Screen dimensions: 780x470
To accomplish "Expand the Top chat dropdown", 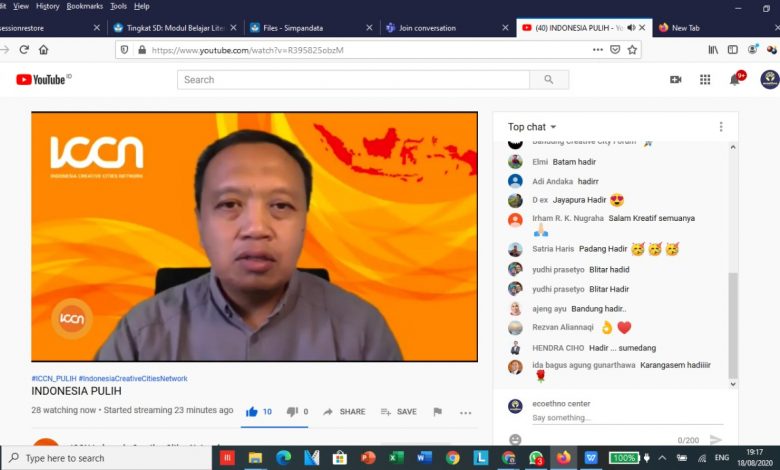I will [532, 127].
